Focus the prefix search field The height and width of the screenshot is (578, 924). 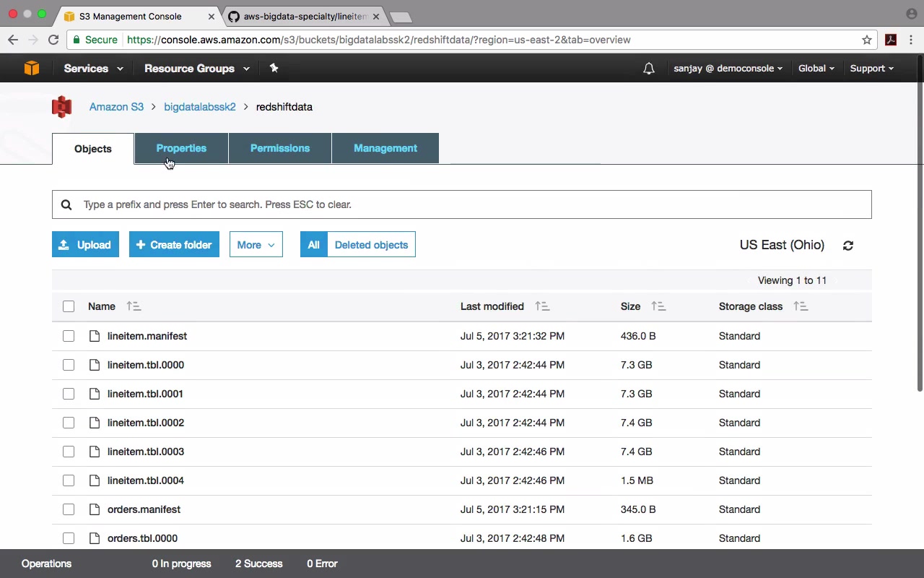click(462, 204)
